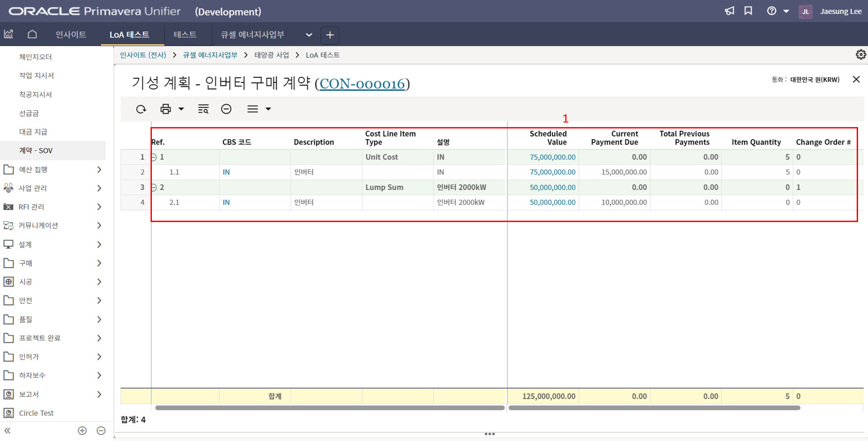The image size is (868, 443).
Task: Click the collapse all circle-minus toolbar icon
Action: coord(226,109)
